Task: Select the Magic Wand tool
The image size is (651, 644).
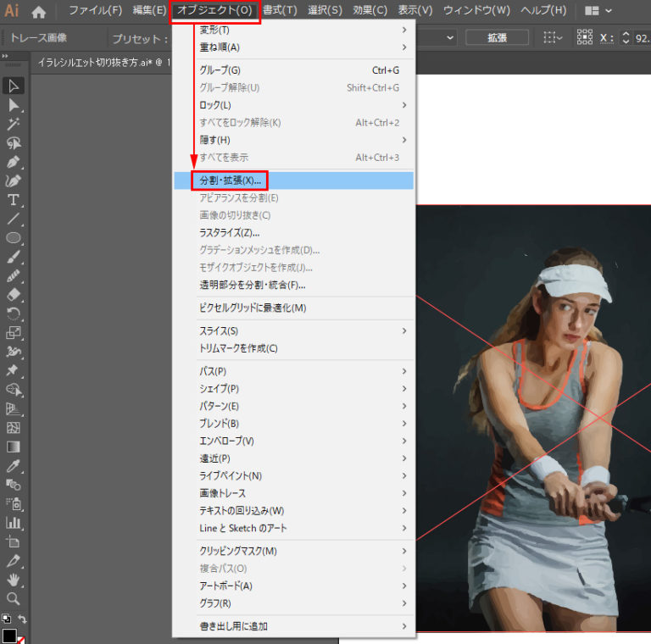Action: coord(14,124)
